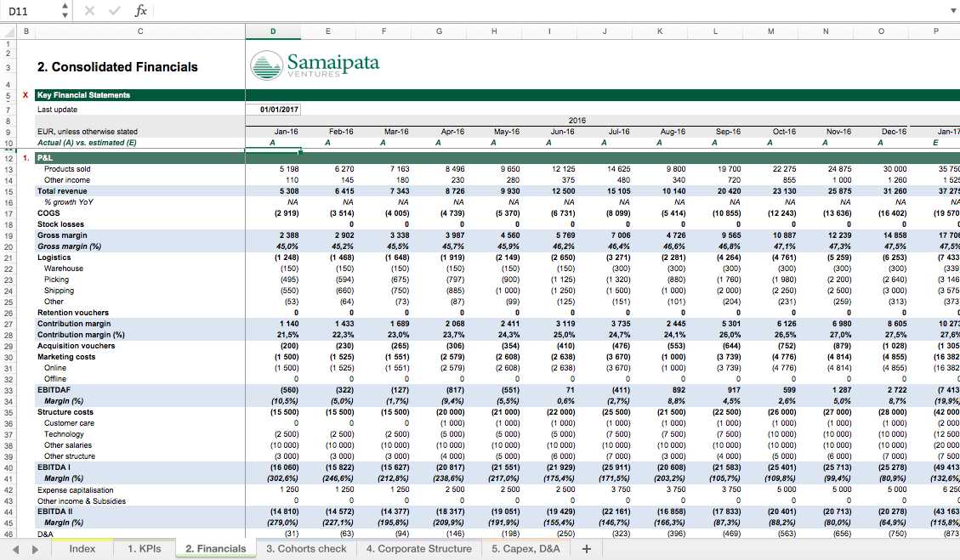Click Apr-16 Gross margin value 3 987
The height and width of the screenshot is (560, 960).
click(x=454, y=235)
